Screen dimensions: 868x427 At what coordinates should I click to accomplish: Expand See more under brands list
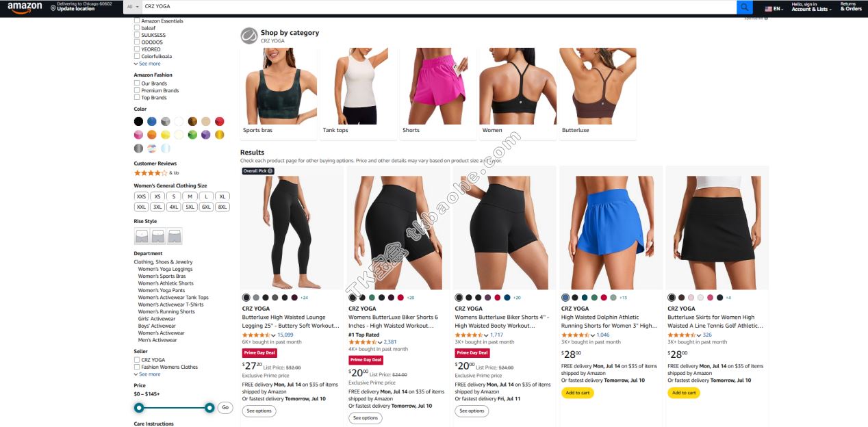click(x=147, y=64)
